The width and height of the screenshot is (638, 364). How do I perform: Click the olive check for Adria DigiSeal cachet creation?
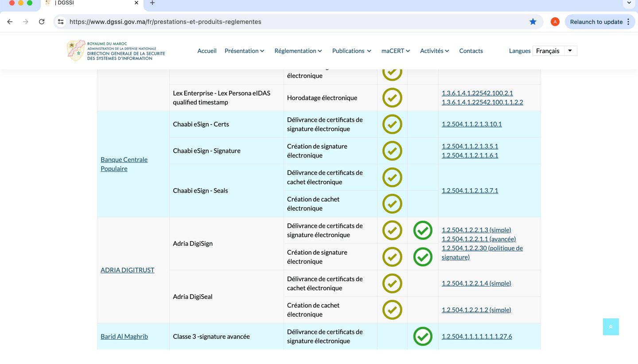point(392,310)
